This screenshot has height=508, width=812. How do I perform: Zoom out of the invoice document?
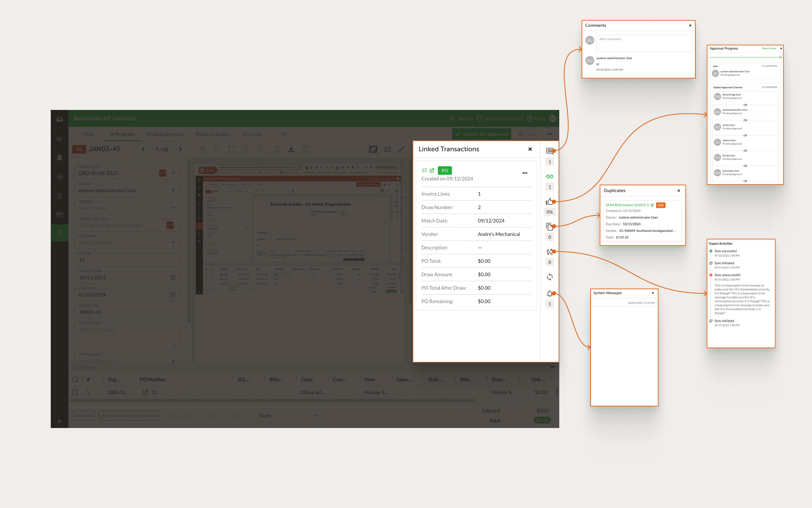(x=217, y=149)
